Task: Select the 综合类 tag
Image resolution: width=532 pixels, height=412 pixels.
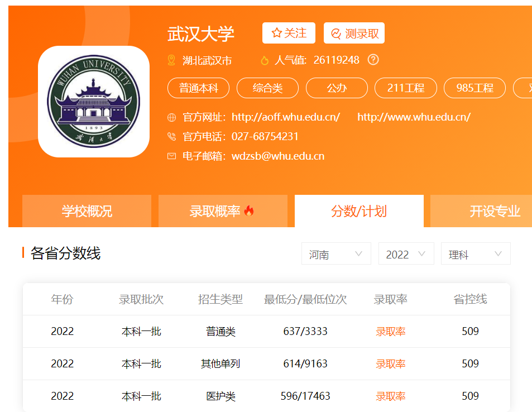Action: (267, 88)
